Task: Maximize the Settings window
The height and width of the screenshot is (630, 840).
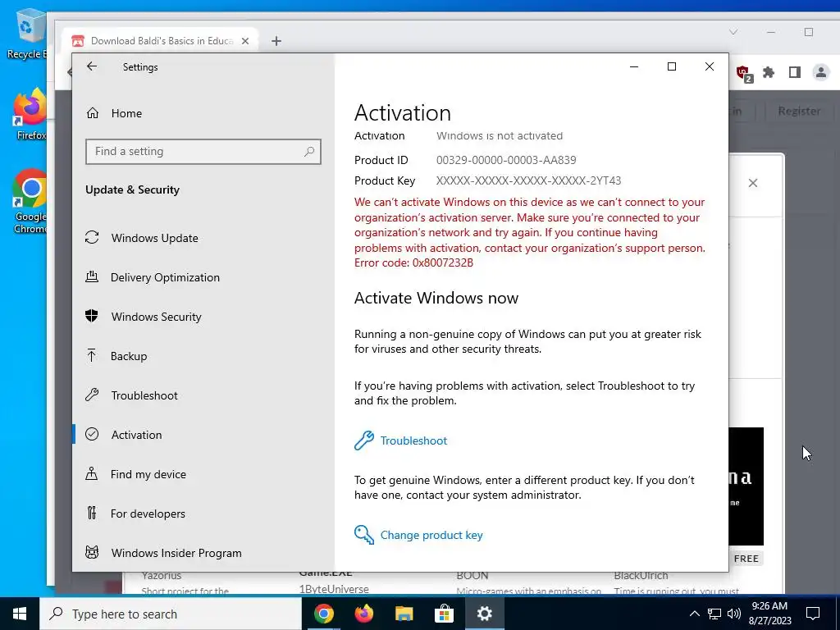Action: tap(672, 66)
